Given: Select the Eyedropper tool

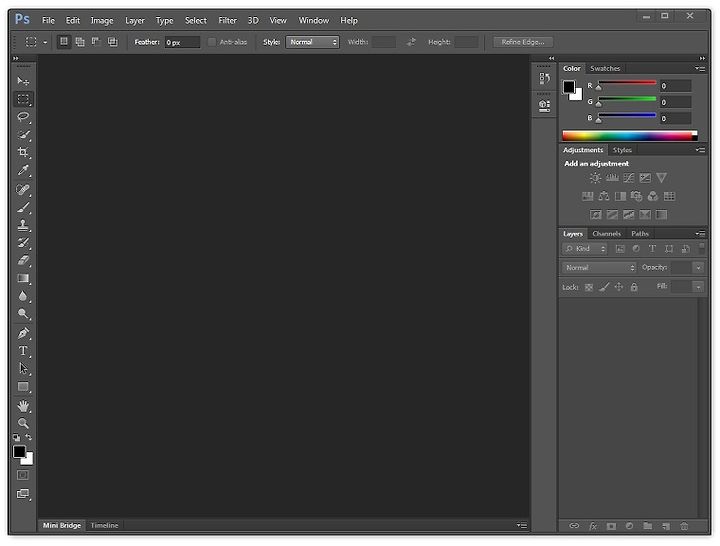Looking at the screenshot, I should click(x=23, y=170).
